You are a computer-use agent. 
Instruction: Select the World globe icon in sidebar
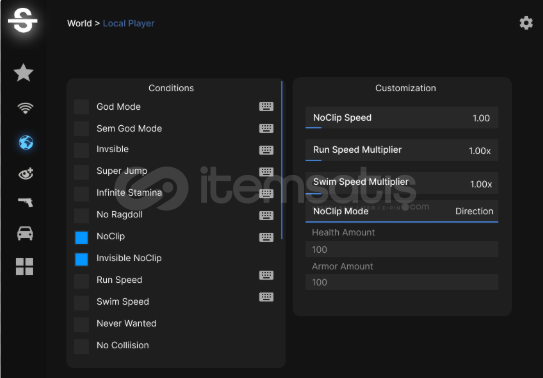[26, 142]
